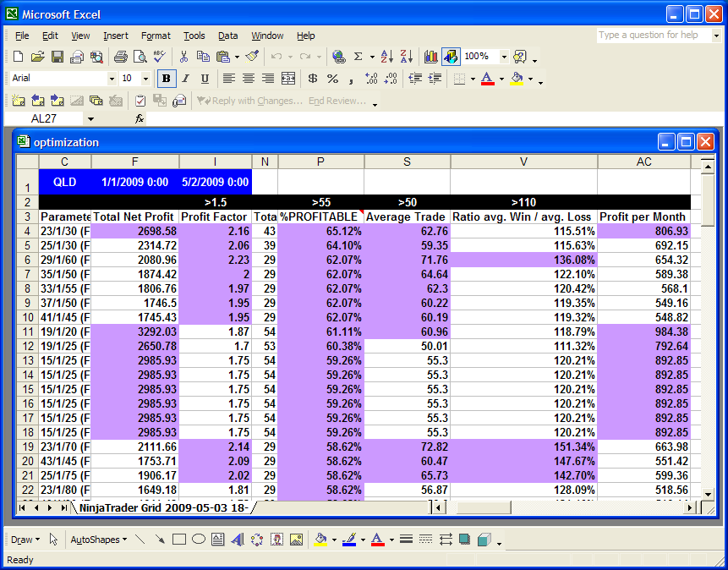Increase decimal places
Viewport: 728px width, 570px height.
(x=371, y=79)
